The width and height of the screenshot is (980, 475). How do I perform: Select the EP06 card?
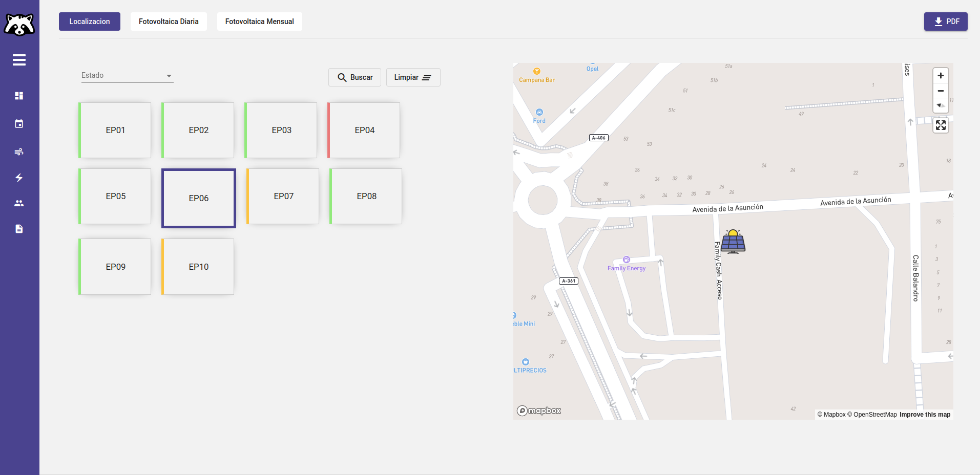(199, 198)
